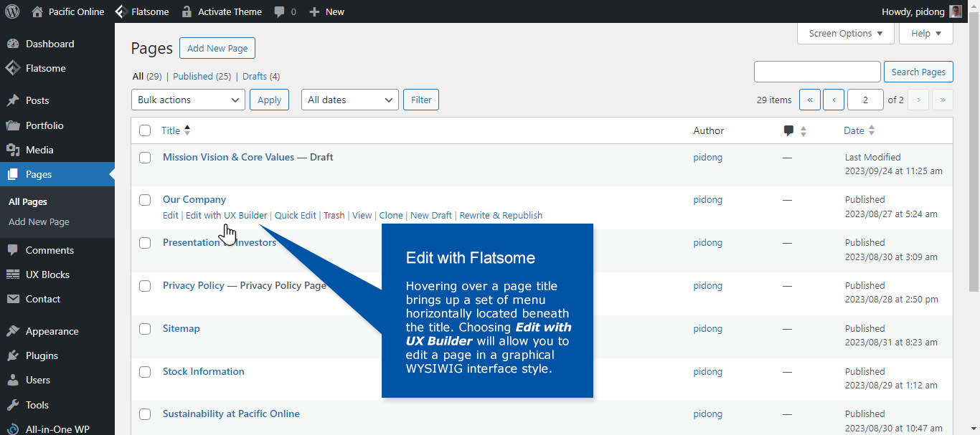980x435 pixels.
Task: Expand the All dates dropdown
Action: 350,100
